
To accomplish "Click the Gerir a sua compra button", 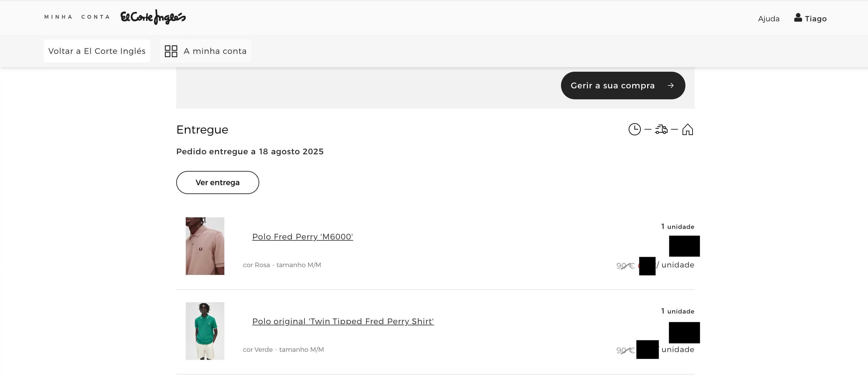I will [623, 85].
